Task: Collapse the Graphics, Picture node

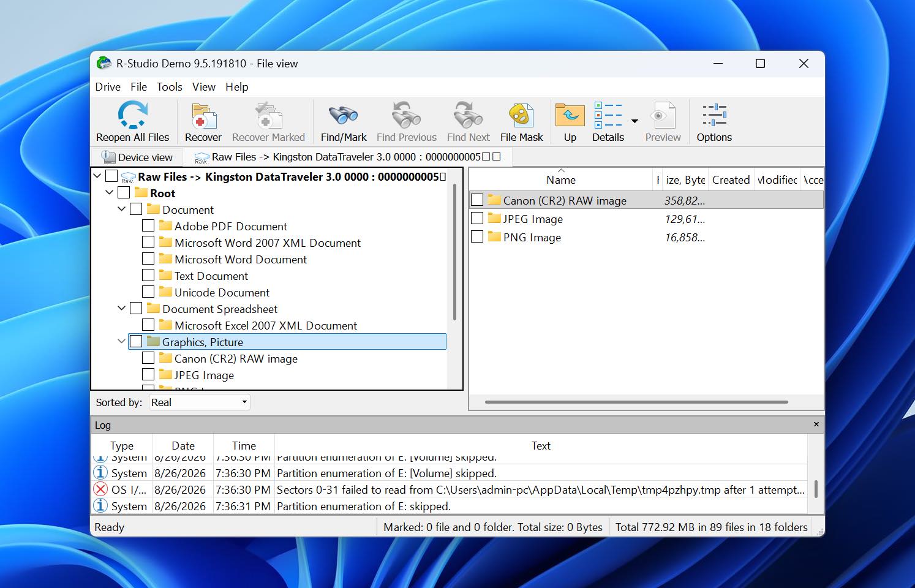Action: 122,342
